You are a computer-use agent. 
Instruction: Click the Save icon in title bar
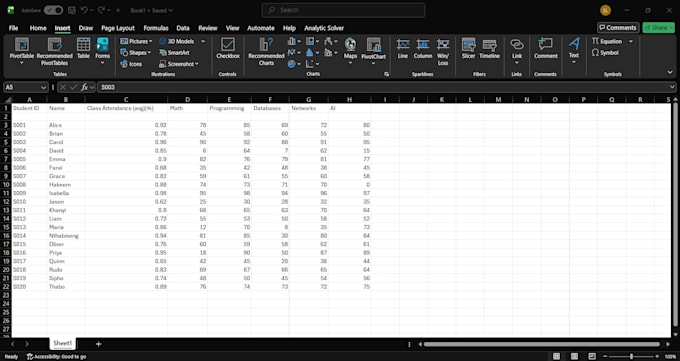[72, 10]
